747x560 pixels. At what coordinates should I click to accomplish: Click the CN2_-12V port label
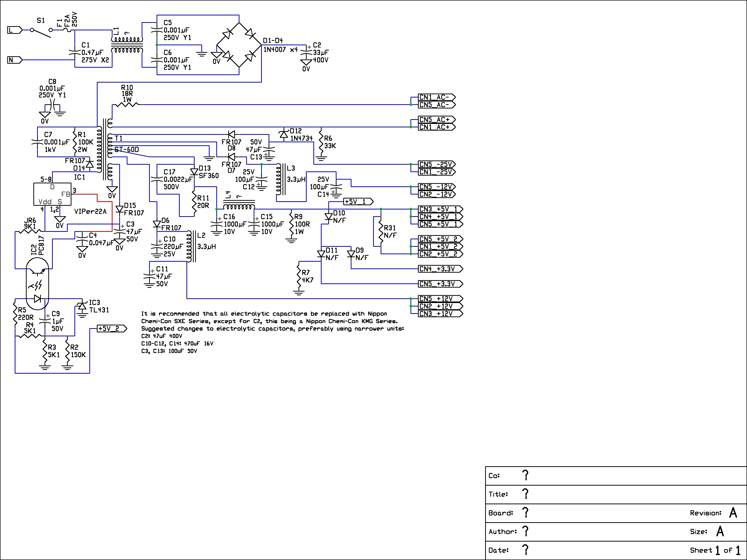(x=437, y=195)
